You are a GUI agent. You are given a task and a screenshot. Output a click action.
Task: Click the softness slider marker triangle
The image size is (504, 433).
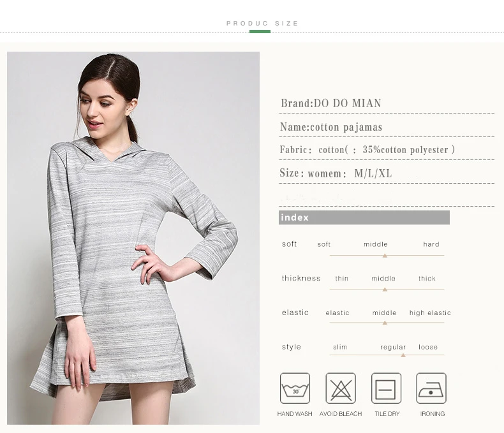(385, 256)
